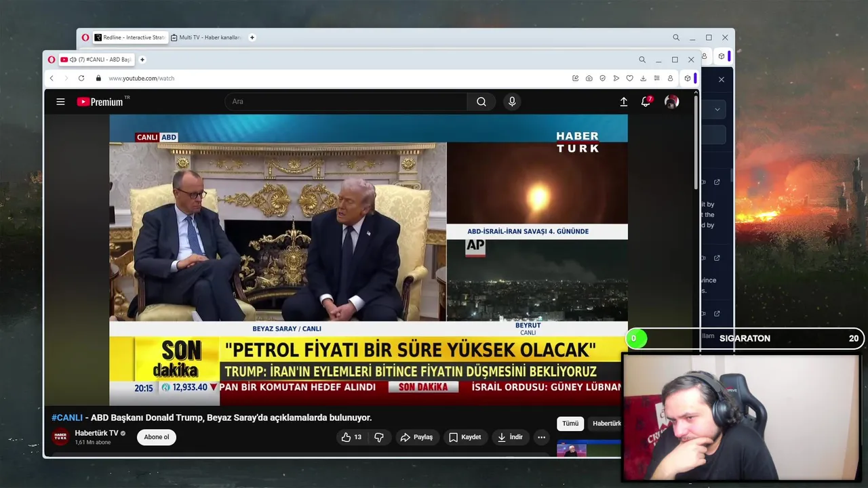Dislike the video with thumbs down
The height and width of the screenshot is (488, 868).
click(x=379, y=437)
